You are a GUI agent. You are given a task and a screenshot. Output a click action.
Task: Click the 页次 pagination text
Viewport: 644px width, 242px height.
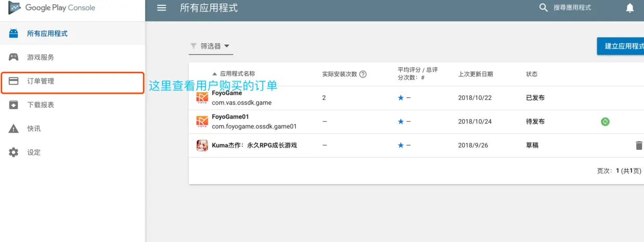pyautogui.click(x=619, y=171)
